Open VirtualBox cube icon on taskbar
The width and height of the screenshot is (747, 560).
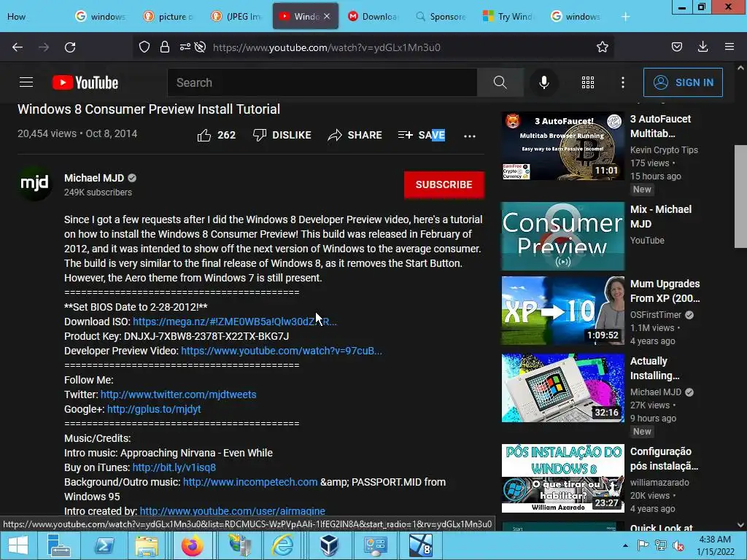pyautogui.click(x=329, y=545)
